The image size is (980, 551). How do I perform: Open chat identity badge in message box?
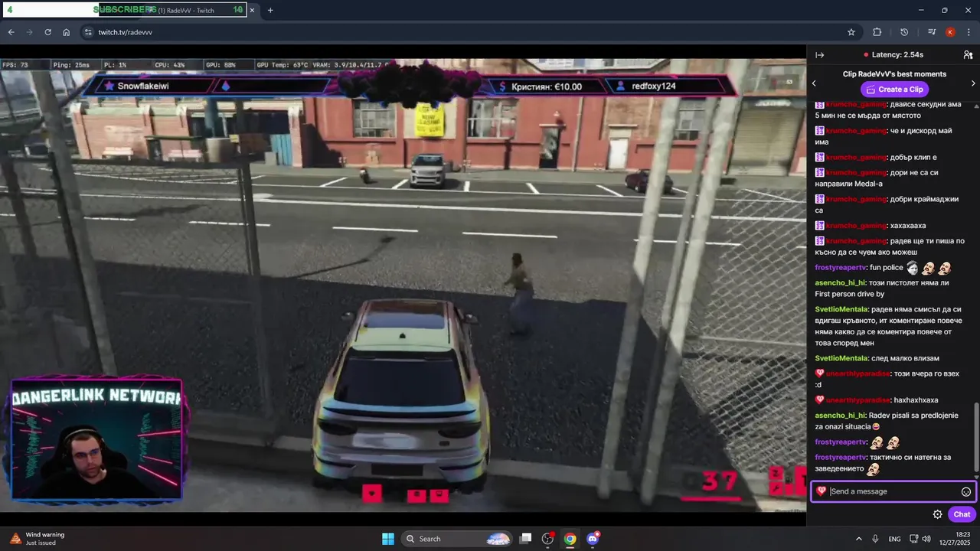pos(821,491)
